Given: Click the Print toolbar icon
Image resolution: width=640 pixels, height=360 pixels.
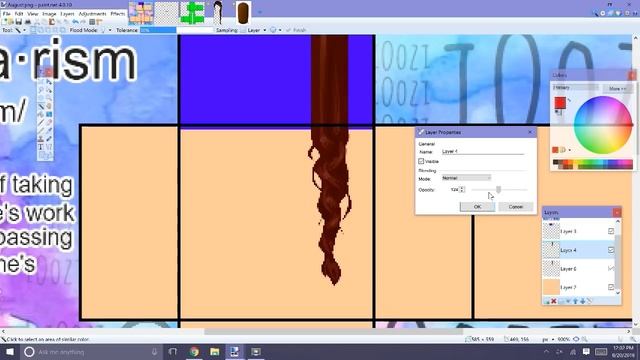Looking at the screenshot, I should 28,22.
